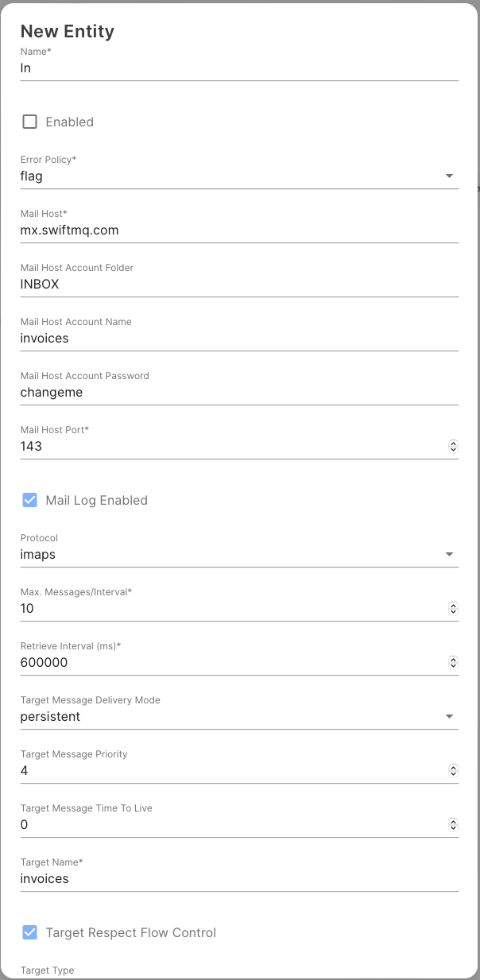The height and width of the screenshot is (980, 480).
Task: Click the Mail Host field with mx.swiftmq.com
Action: pyautogui.click(x=238, y=230)
